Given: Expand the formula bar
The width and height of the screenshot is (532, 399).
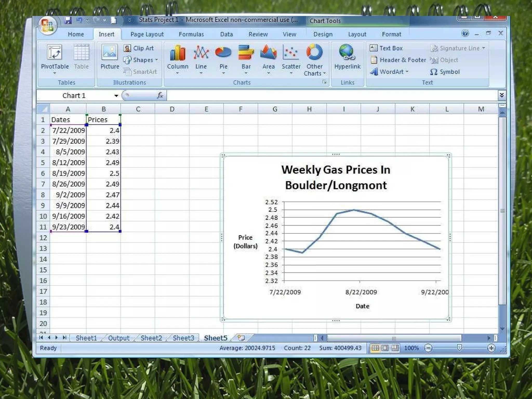Looking at the screenshot, I should (502, 95).
